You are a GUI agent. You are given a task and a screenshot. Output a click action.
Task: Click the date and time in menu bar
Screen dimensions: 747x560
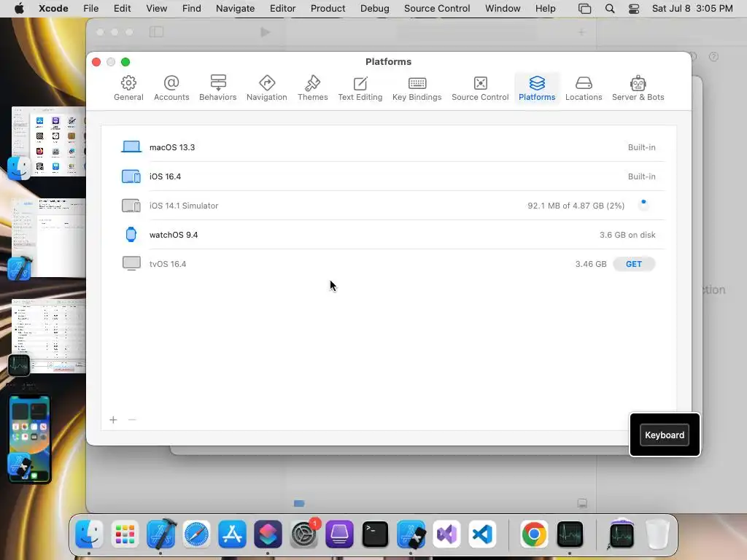(692, 8)
